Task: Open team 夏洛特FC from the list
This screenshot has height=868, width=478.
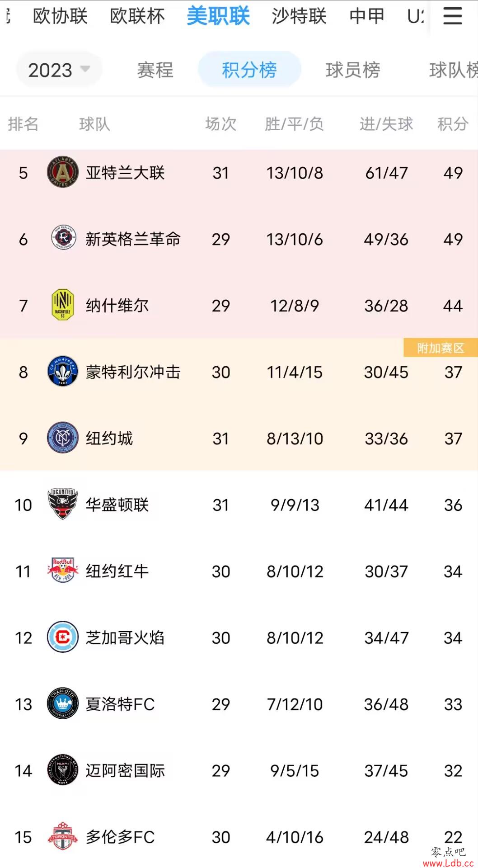Action: 239,704
